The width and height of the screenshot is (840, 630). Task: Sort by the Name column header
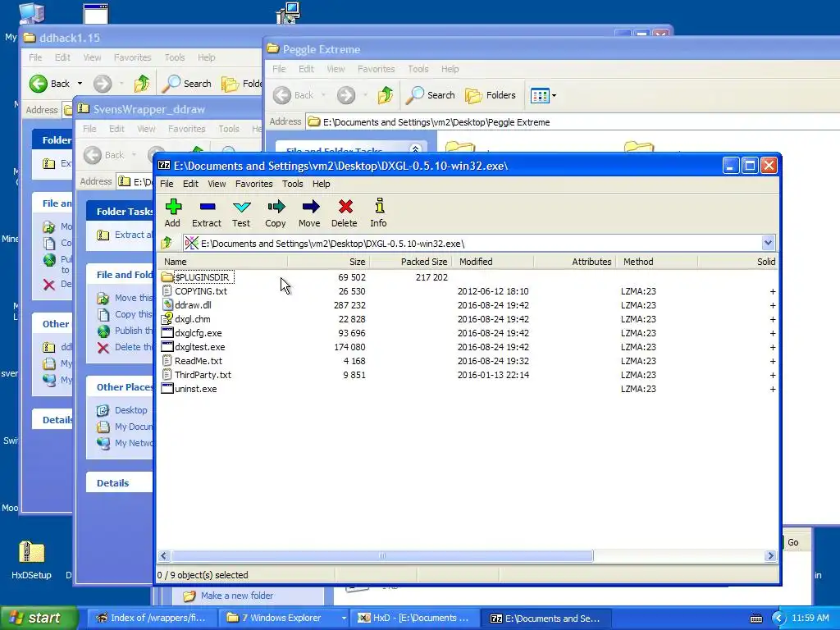click(222, 262)
